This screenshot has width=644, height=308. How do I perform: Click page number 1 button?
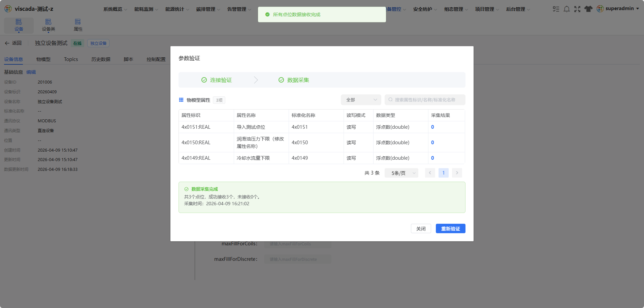444,173
